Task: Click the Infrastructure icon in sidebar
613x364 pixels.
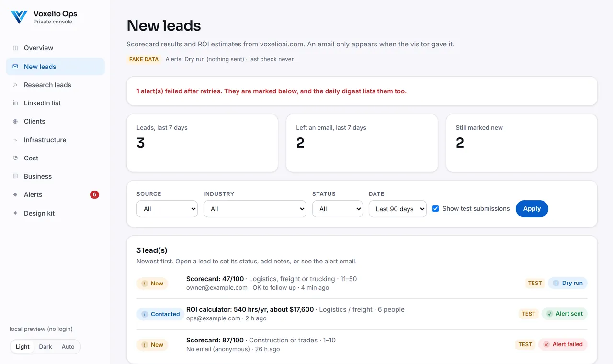Action: click(x=15, y=140)
